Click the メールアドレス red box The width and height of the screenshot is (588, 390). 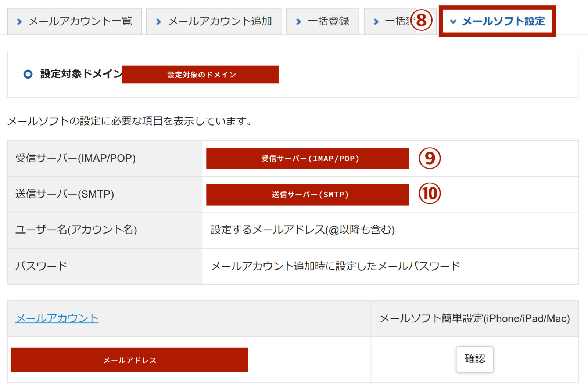[129, 360]
